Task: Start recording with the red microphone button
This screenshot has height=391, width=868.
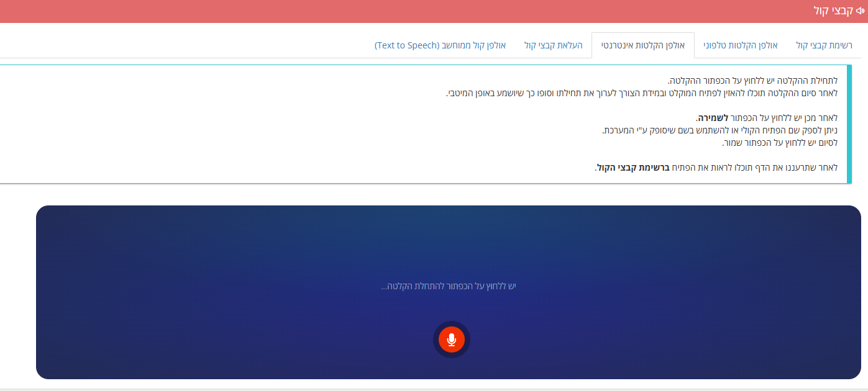Action: (x=452, y=339)
